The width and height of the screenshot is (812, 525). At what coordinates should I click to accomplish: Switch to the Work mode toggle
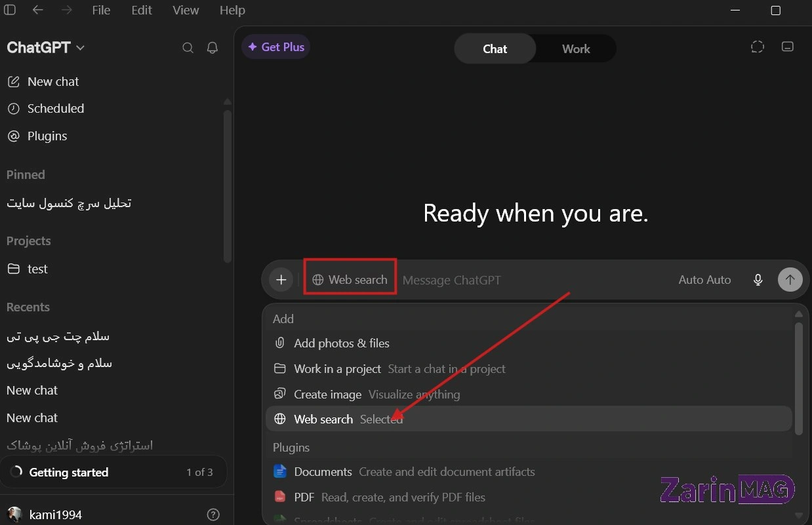pyautogui.click(x=576, y=49)
